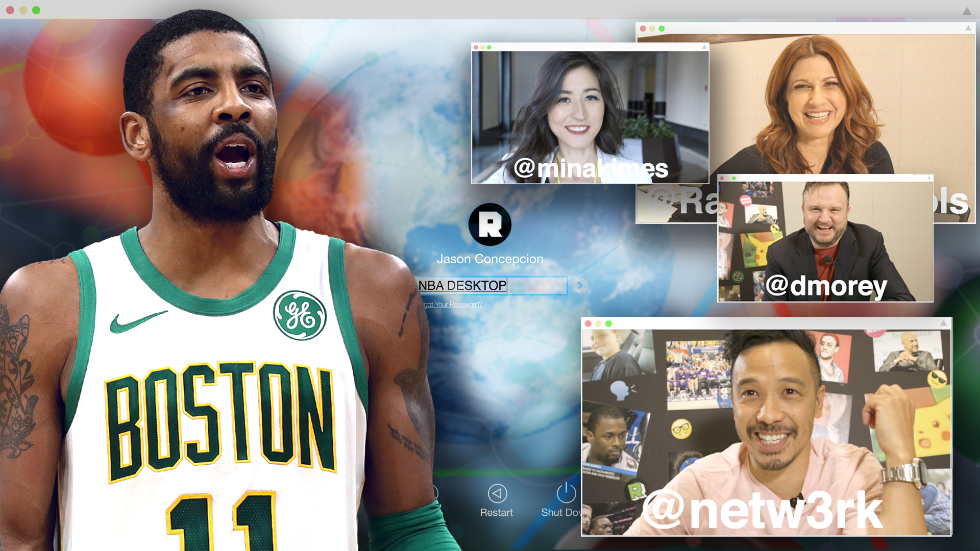This screenshot has width=980, height=551.
Task: Click the Restart icon
Action: pos(498,494)
